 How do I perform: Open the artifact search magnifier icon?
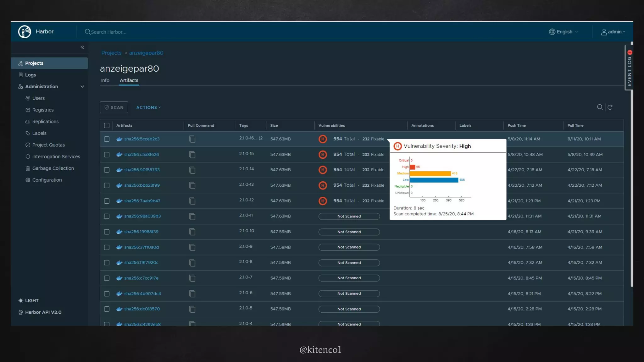pyautogui.click(x=600, y=107)
